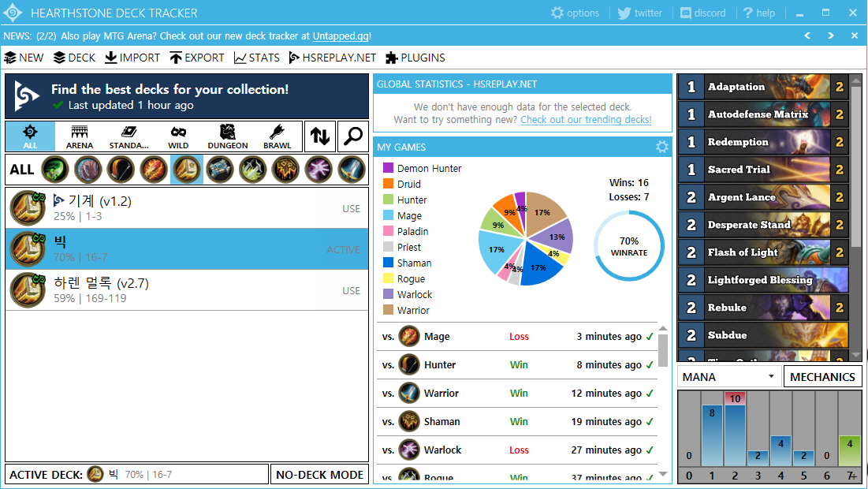Click the 2-mana bar showing 10 cards
868x489 pixels.
click(x=735, y=428)
